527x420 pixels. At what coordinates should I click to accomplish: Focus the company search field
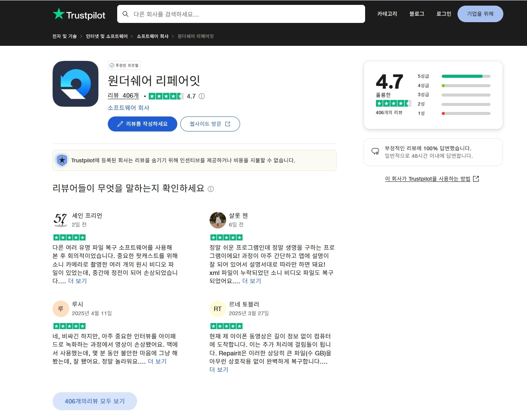[241, 14]
